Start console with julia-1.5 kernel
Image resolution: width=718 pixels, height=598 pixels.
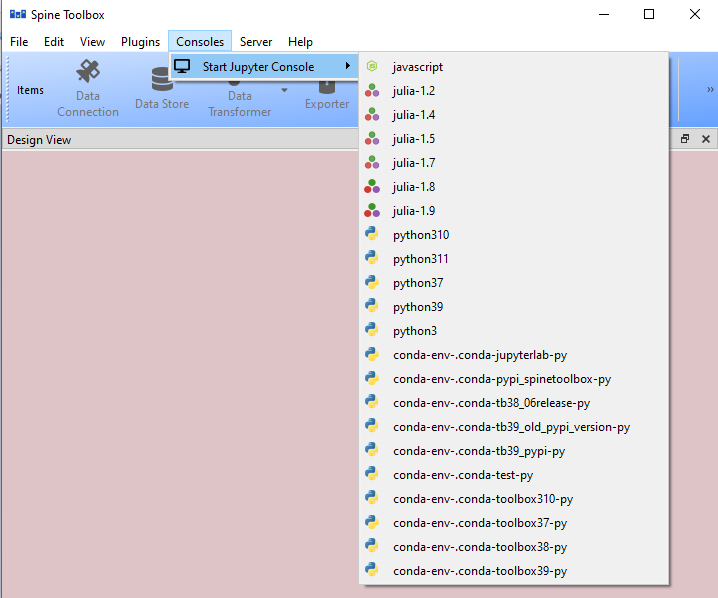click(x=513, y=139)
